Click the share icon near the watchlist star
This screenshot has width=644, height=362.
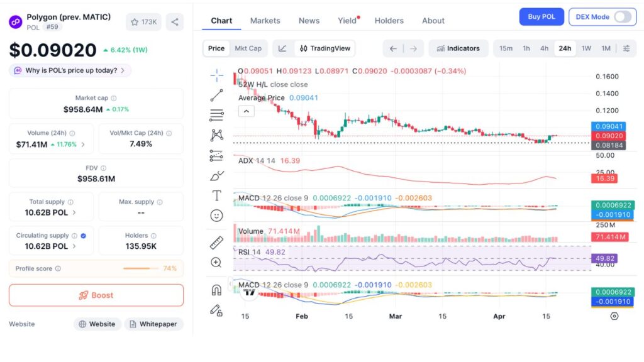175,21
